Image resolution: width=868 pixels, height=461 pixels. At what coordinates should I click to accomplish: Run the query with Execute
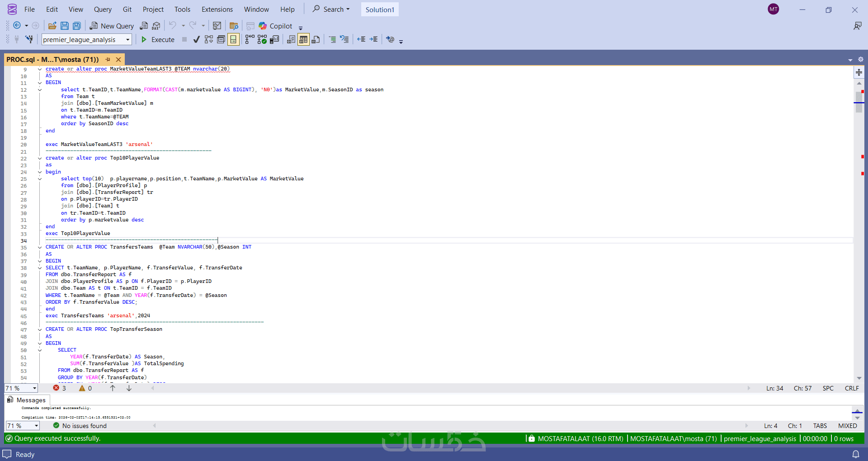158,39
